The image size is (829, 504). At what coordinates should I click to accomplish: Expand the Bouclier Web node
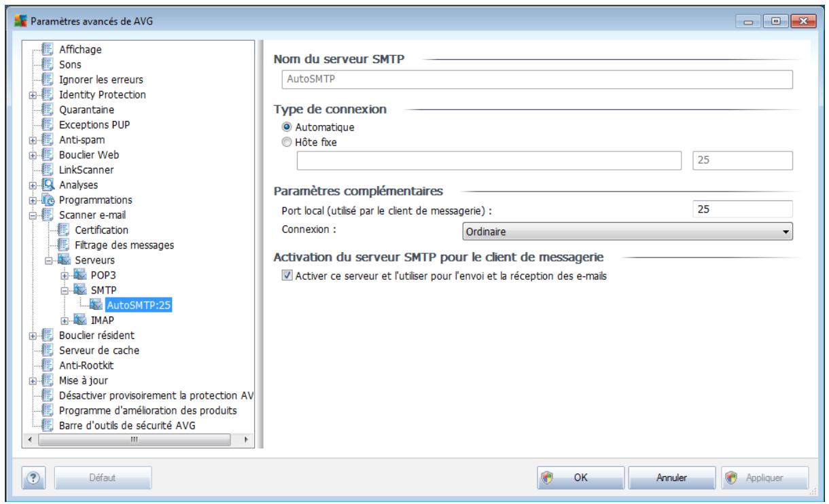[x=32, y=154]
